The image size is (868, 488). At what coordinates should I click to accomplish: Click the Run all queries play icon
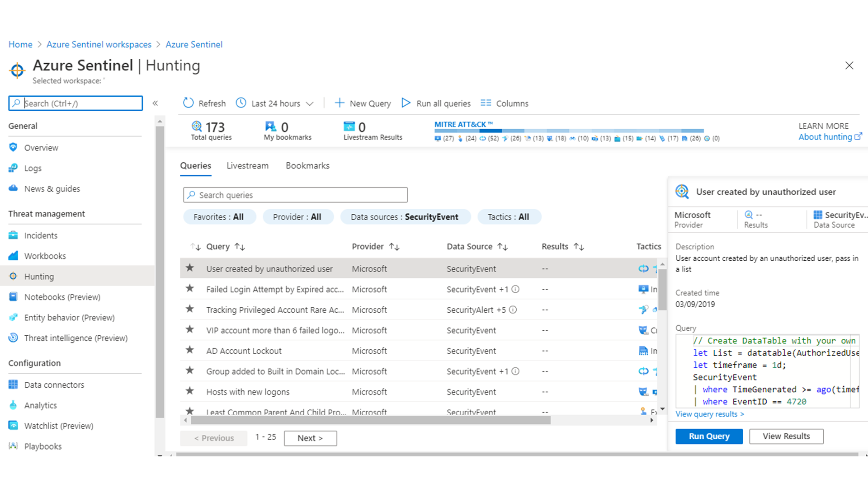406,103
